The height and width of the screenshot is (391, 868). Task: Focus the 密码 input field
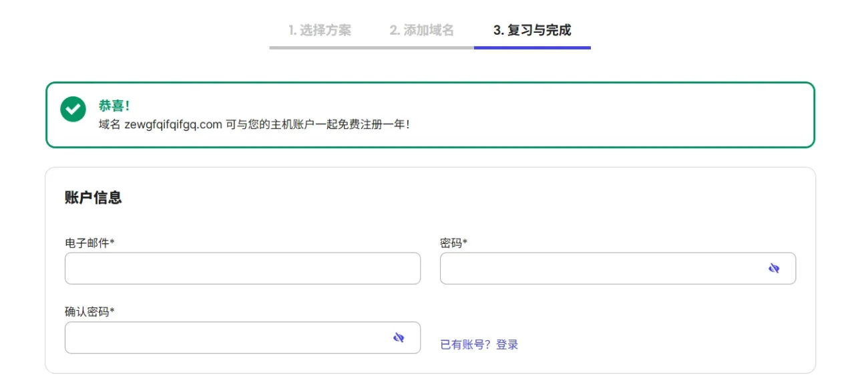(x=618, y=269)
